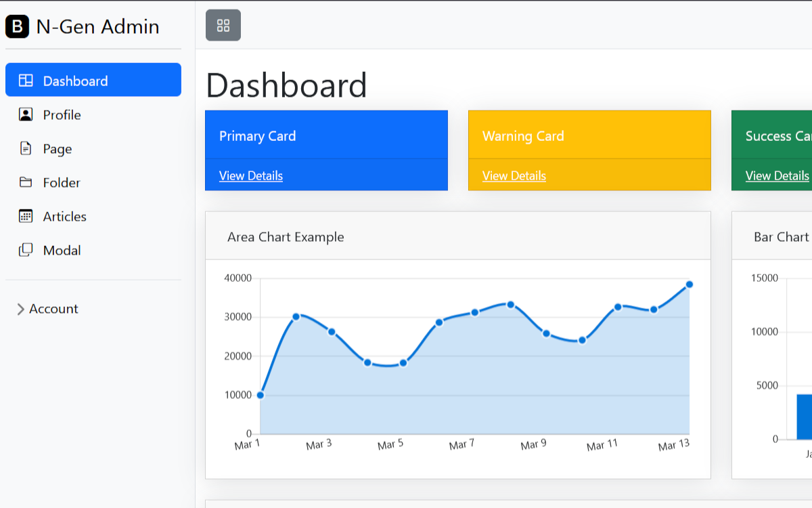Click the Articles calendar icon
Screen dimensions: 812x508
[x=26, y=216]
